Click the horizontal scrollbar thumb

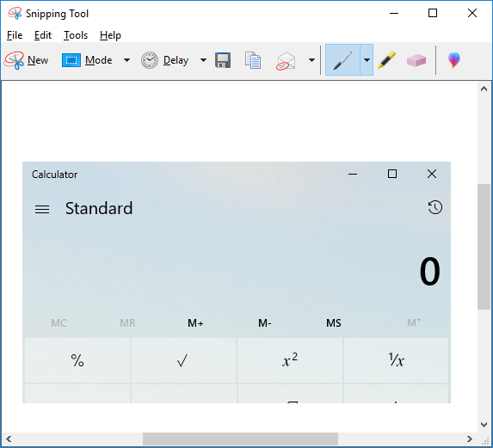point(241,439)
